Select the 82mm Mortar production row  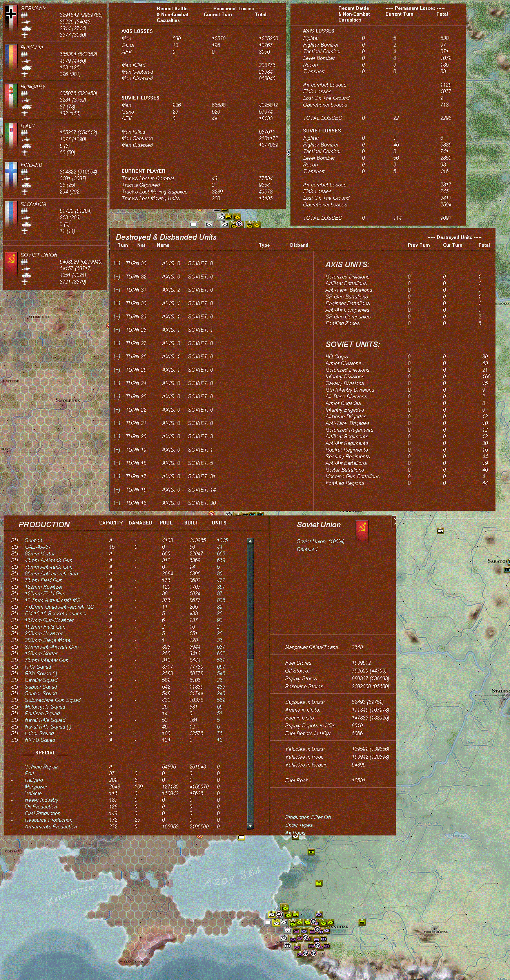pos(120,554)
